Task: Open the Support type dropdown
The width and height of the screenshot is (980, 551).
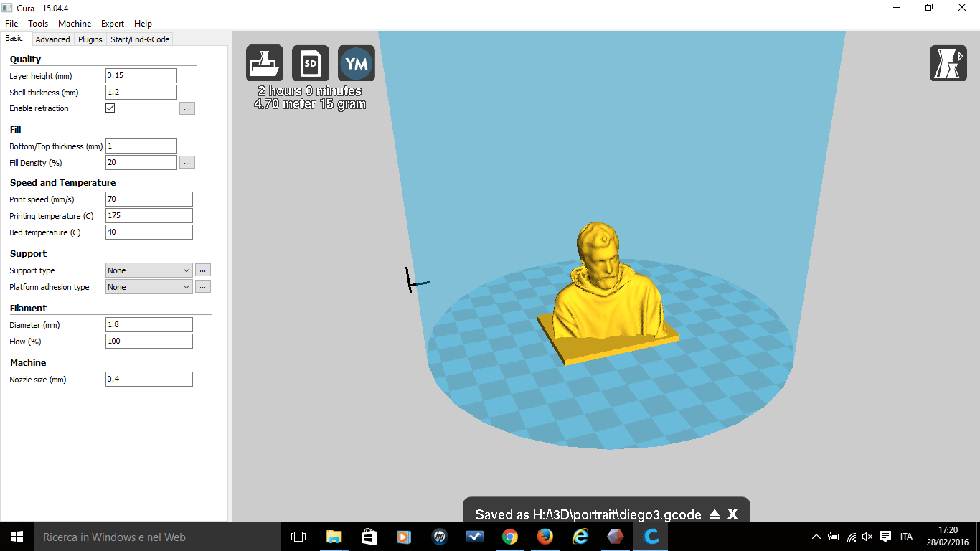Action: [x=148, y=270]
